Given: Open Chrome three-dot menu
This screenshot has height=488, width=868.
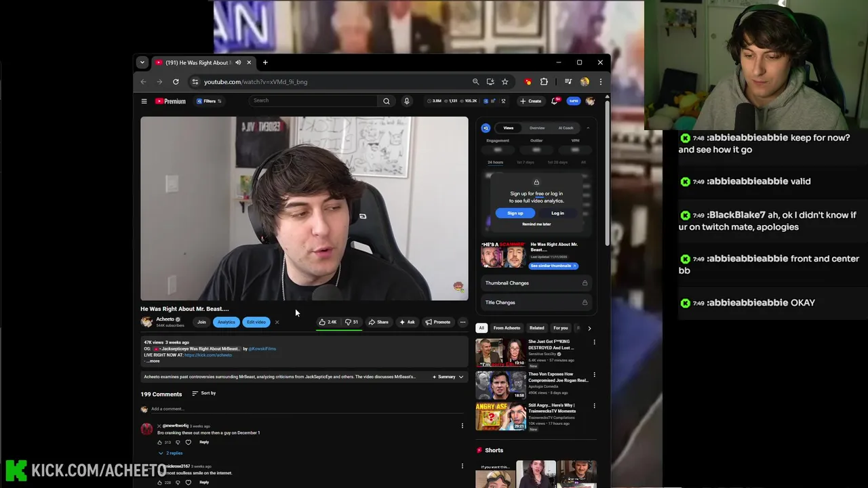Looking at the screenshot, I should [600, 81].
